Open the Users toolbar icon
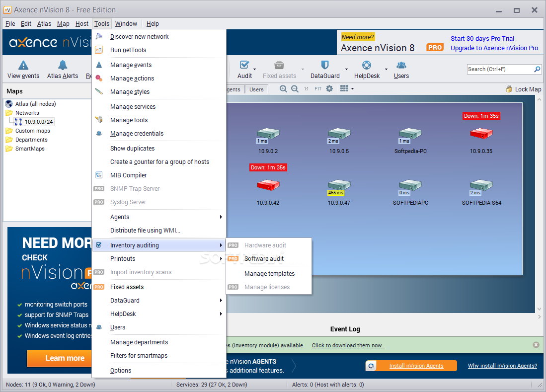Viewport: 546px width, 392px height. point(401,66)
